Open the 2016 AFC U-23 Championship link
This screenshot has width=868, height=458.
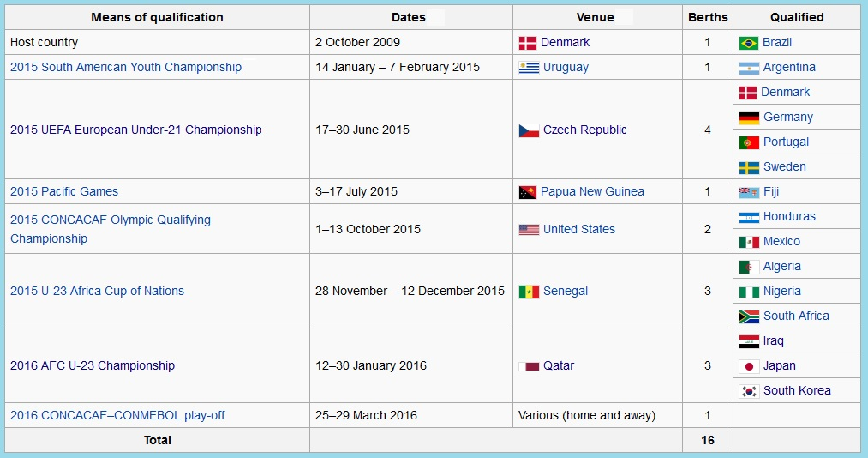point(93,365)
